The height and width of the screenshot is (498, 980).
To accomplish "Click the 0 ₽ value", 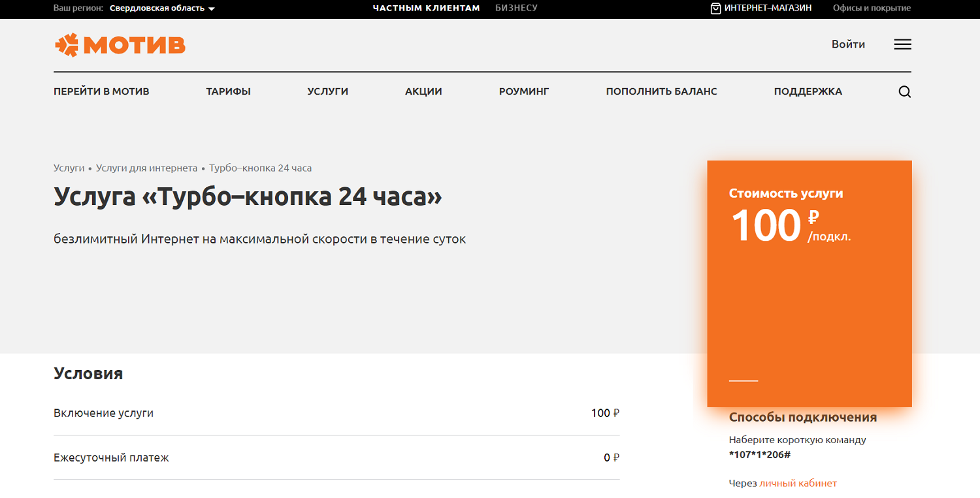I will (x=612, y=458).
